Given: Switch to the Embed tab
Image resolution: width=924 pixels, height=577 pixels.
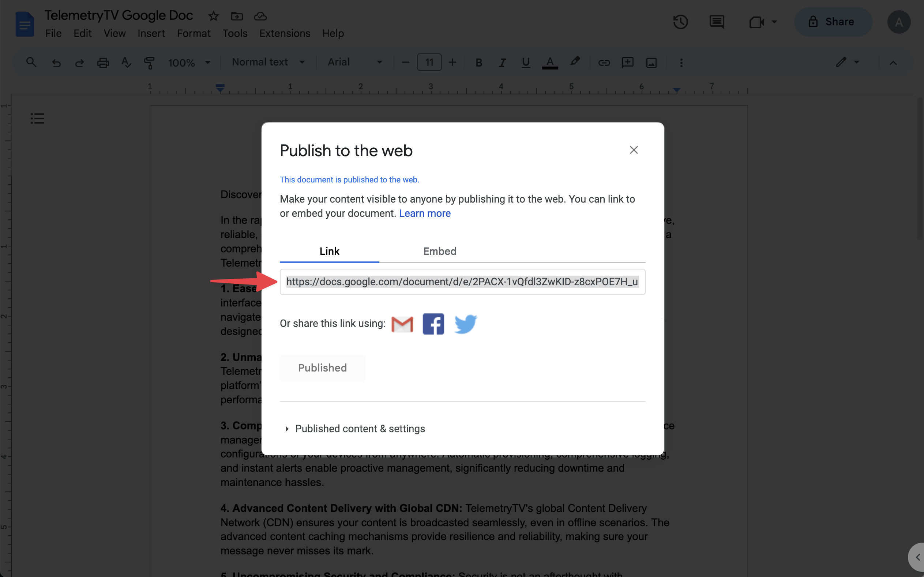Looking at the screenshot, I should coord(440,251).
